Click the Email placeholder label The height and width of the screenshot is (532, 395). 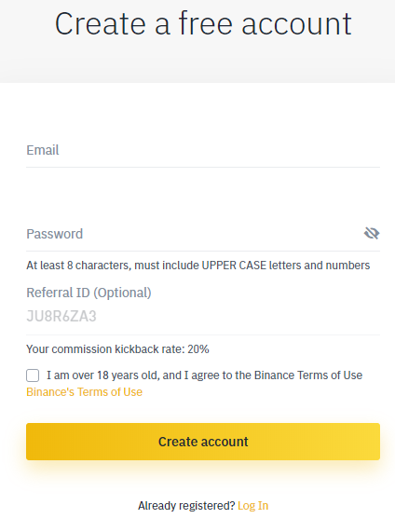click(43, 150)
